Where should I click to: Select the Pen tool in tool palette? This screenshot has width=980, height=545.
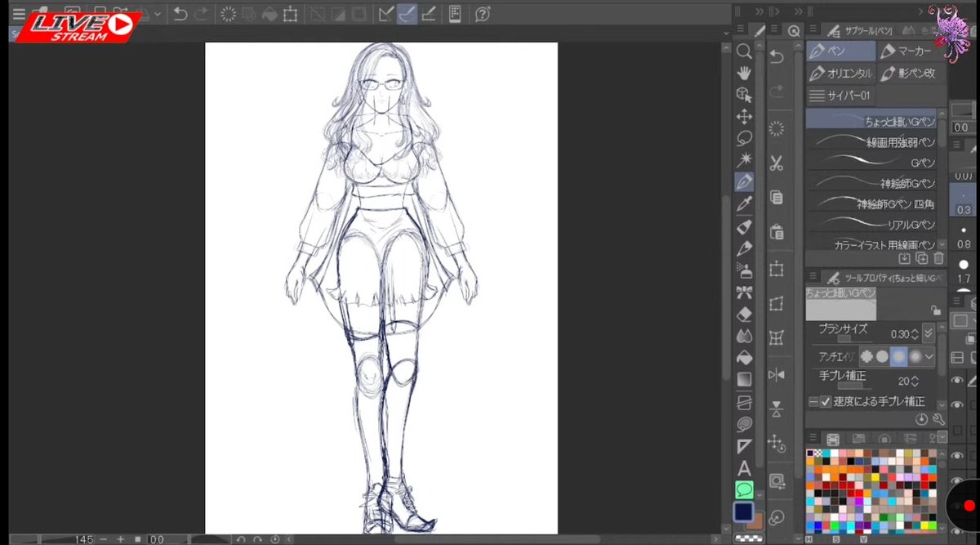(x=744, y=181)
